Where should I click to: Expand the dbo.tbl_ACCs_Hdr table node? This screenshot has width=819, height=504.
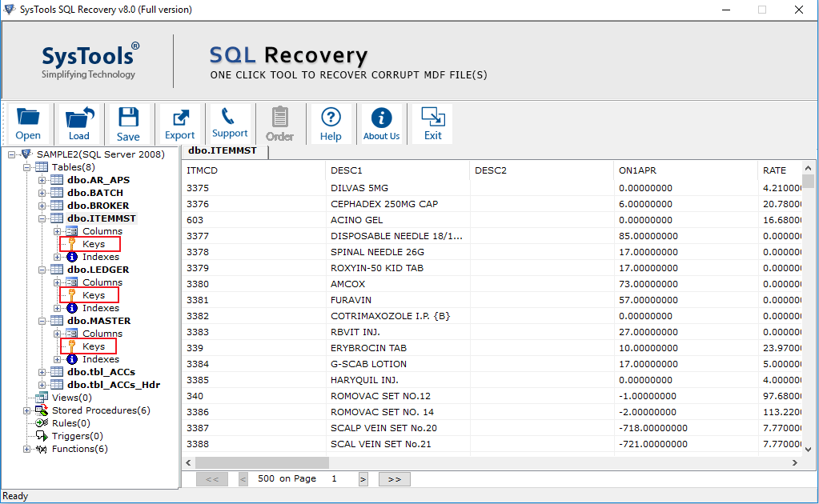point(42,385)
